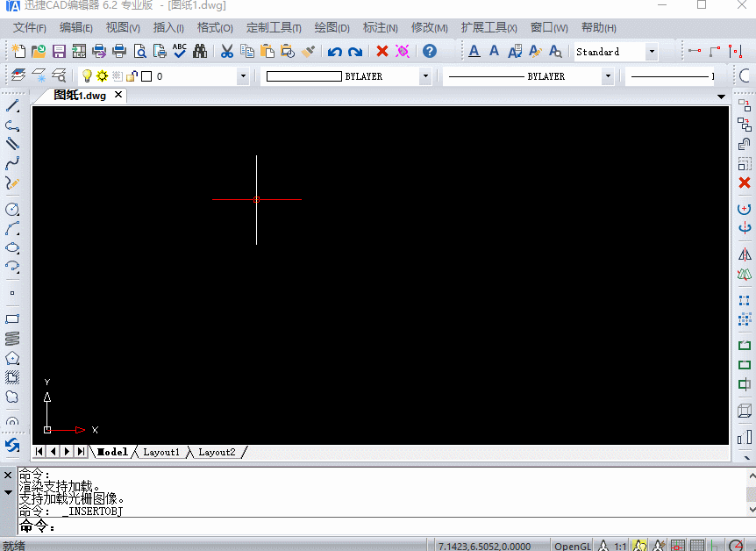Select the Circle tool
Image resolution: width=756 pixels, height=551 pixels.
pos(12,210)
